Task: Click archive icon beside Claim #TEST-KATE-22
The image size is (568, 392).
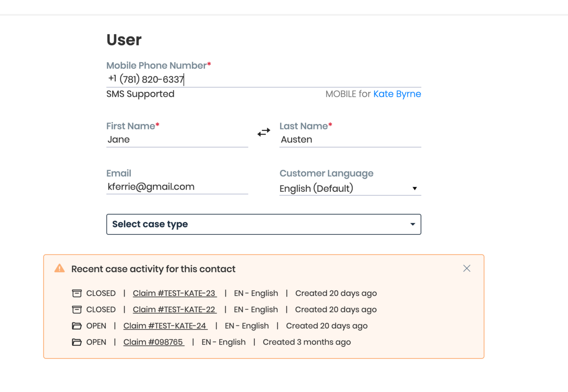Action: (x=77, y=310)
